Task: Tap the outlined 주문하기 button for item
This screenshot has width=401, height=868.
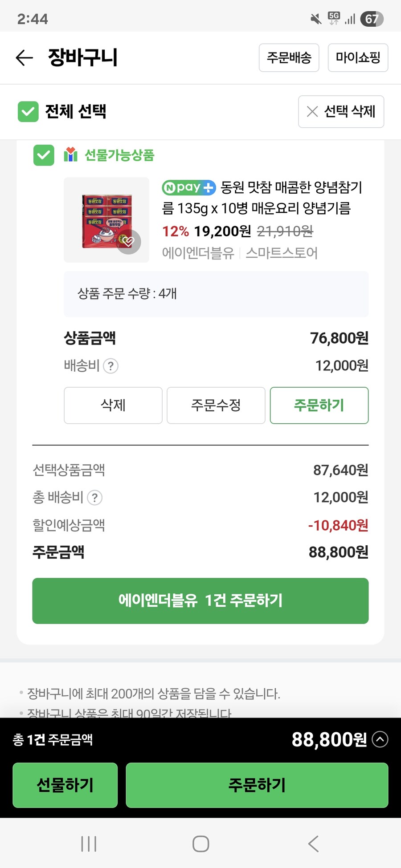Action: [x=319, y=406]
